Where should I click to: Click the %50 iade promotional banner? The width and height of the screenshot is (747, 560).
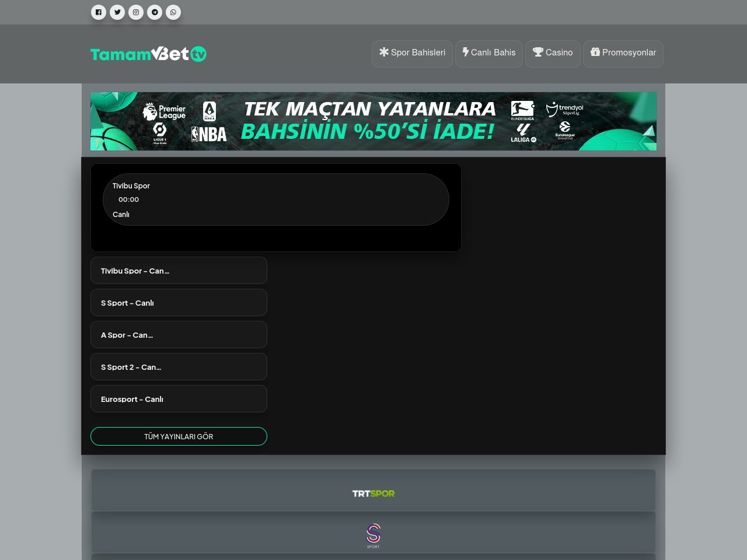pyautogui.click(x=373, y=121)
